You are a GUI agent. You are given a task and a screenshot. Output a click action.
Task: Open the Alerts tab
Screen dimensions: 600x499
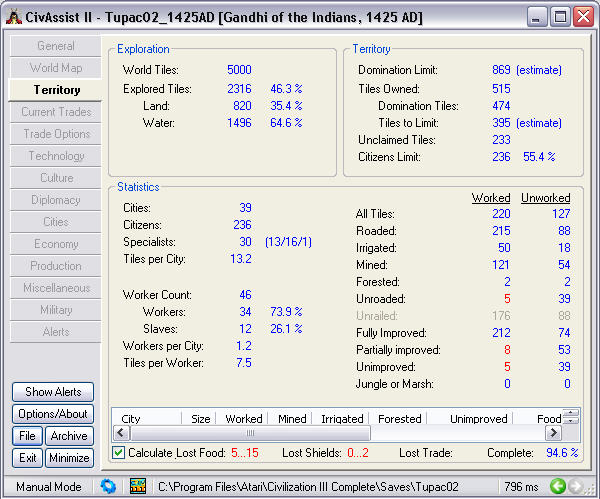[56, 332]
